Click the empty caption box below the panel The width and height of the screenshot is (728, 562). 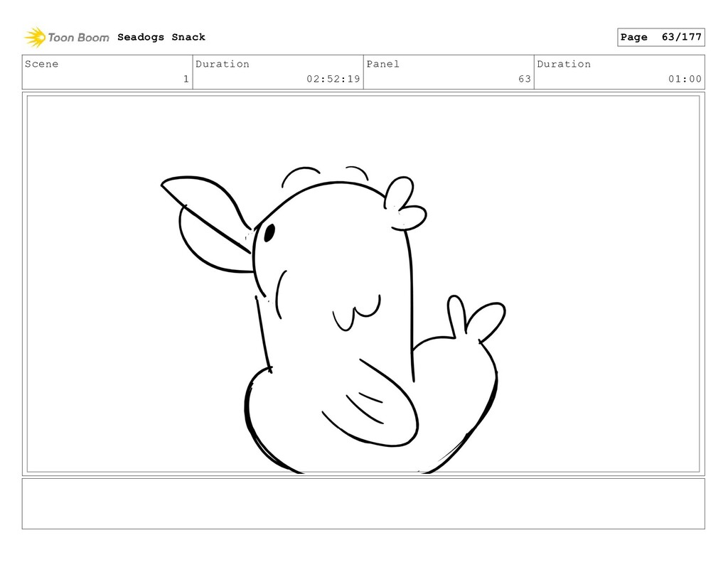[x=363, y=504]
